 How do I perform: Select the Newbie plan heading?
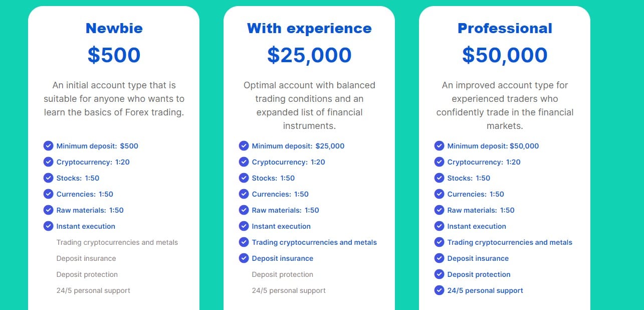click(x=114, y=28)
